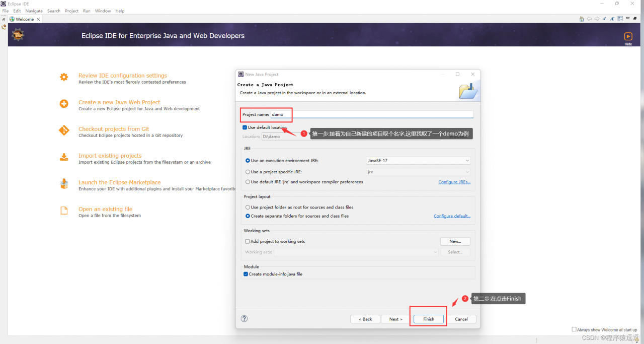Click the Next button
644x344 pixels.
396,319
